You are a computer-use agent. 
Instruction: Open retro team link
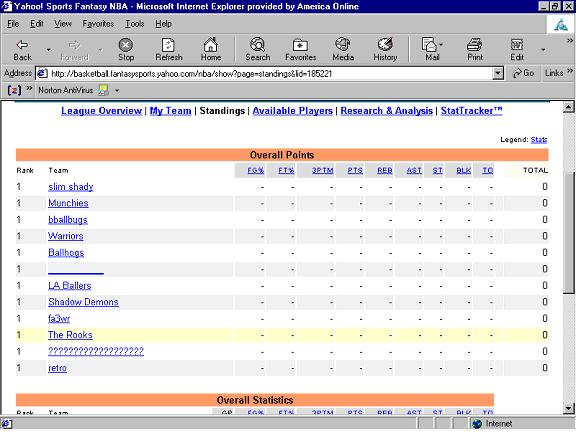pyautogui.click(x=57, y=368)
